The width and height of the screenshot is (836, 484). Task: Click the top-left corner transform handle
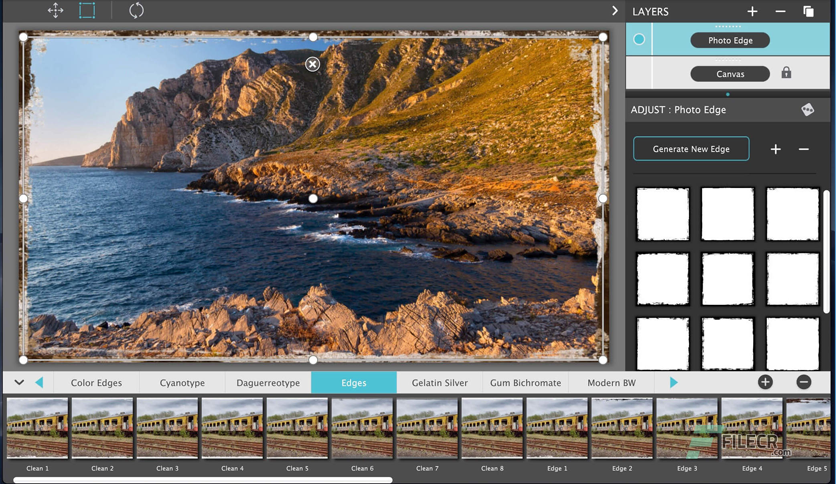coord(23,37)
